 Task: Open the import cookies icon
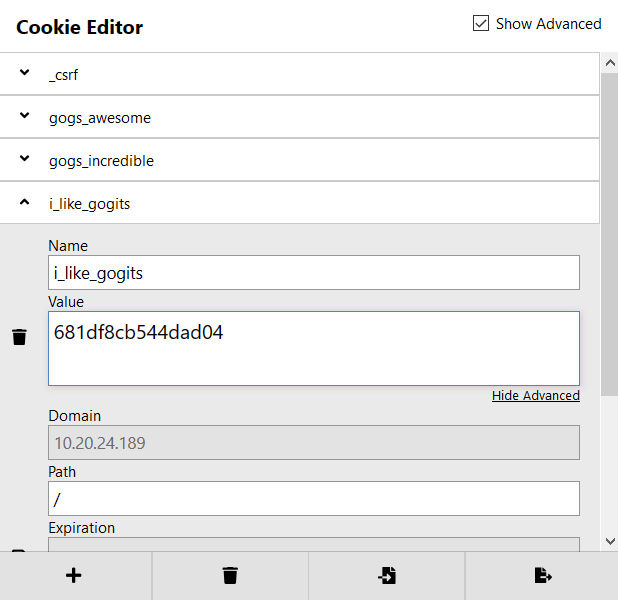point(387,575)
